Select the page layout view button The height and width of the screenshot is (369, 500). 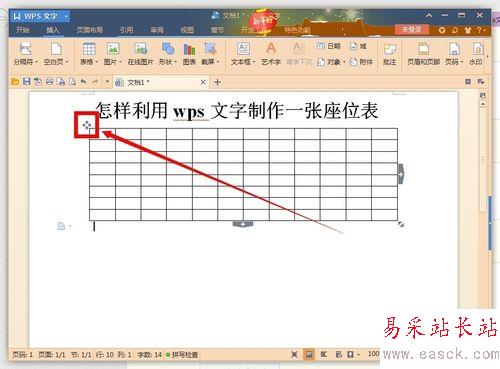pyautogui.click(x=309, y=354)
